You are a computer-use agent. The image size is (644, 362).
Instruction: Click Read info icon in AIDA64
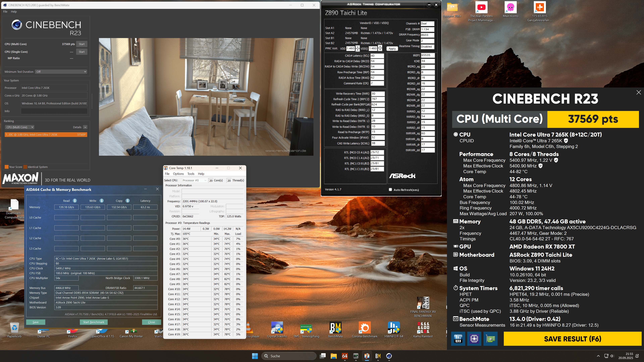click(75, 201)
